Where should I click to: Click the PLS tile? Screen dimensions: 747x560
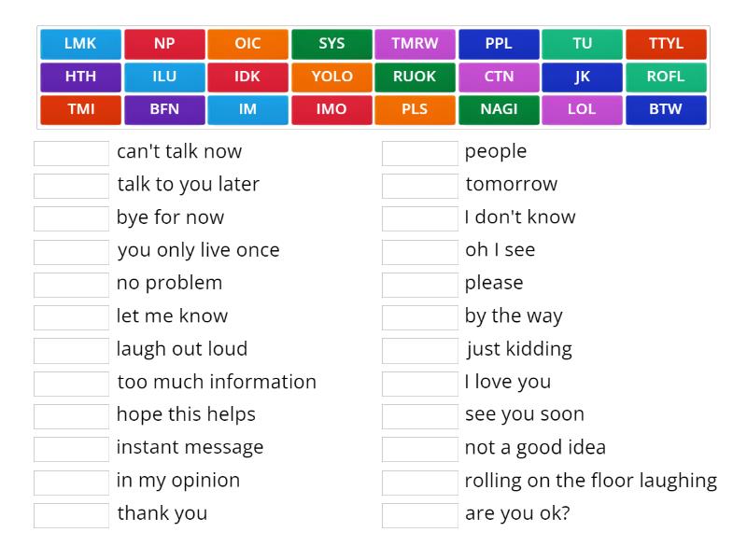coord(415,109)
